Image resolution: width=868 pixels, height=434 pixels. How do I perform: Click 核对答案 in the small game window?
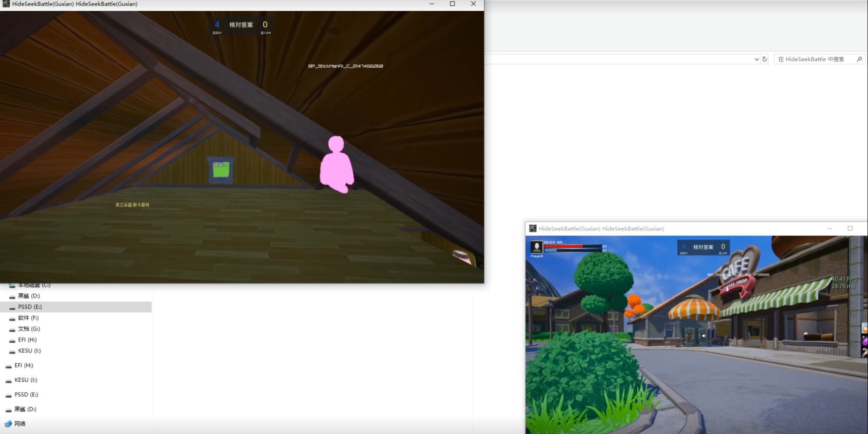point(703,247)
